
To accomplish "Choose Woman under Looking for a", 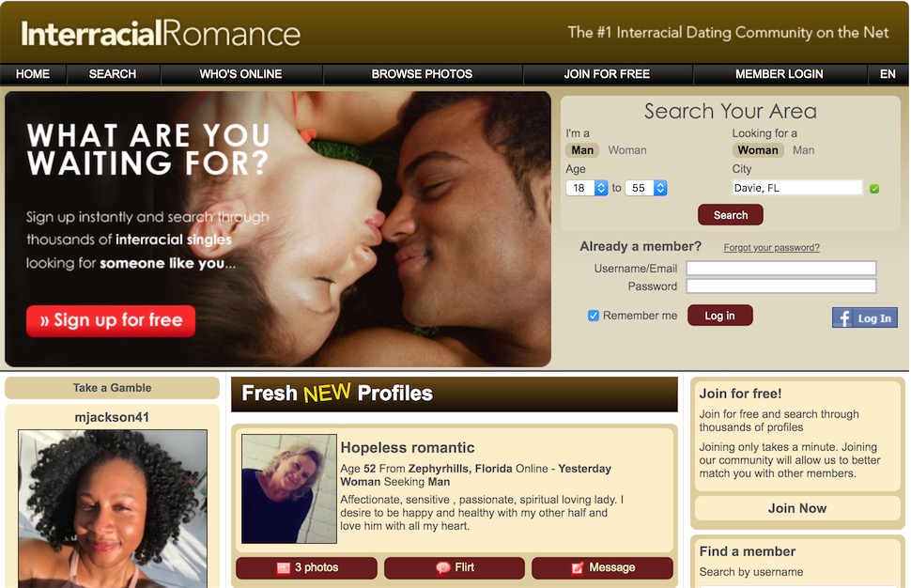I will point(758,150).
